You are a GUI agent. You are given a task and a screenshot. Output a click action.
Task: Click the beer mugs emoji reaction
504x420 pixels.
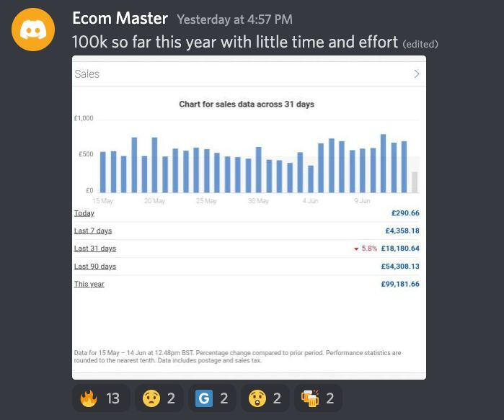coord(318,398)
